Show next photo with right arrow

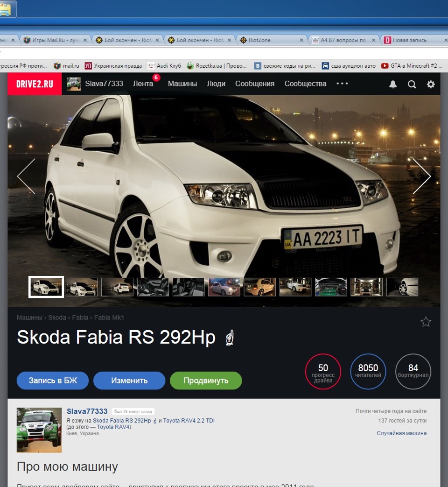(x=421, y=176)
